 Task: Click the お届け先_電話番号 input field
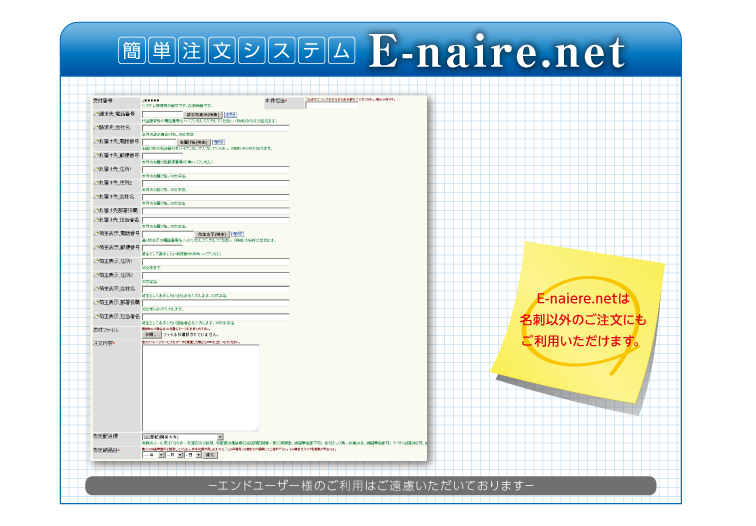coord(159,142)
